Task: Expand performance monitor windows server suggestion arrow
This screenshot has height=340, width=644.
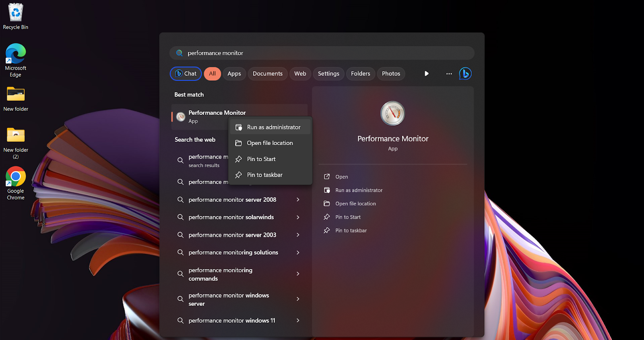Action: (x=298, y=299)
